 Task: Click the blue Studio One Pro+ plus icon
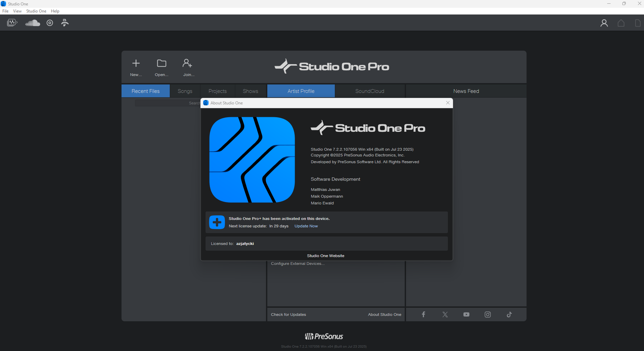(217, 222)
